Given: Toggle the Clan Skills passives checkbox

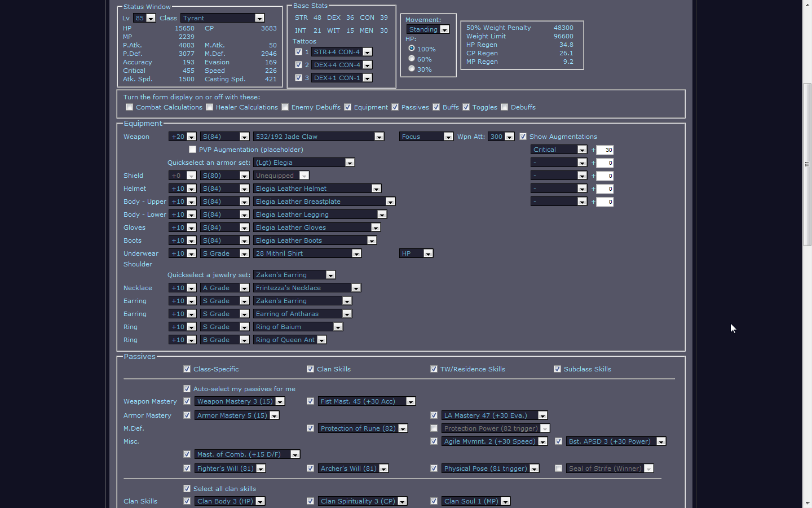Looking at the screenshot, I should pyautogui.click(x=311, y=369).
